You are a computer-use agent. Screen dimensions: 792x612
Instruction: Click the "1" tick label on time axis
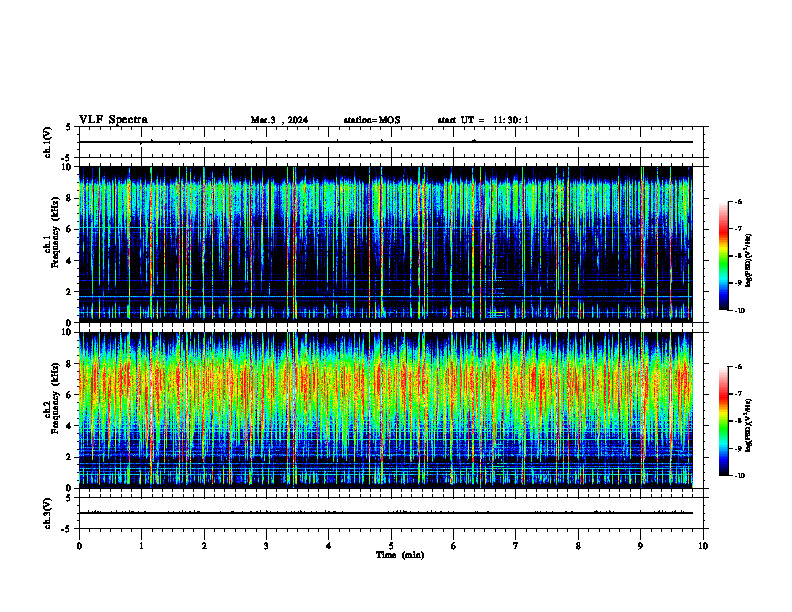pos(141,546)
